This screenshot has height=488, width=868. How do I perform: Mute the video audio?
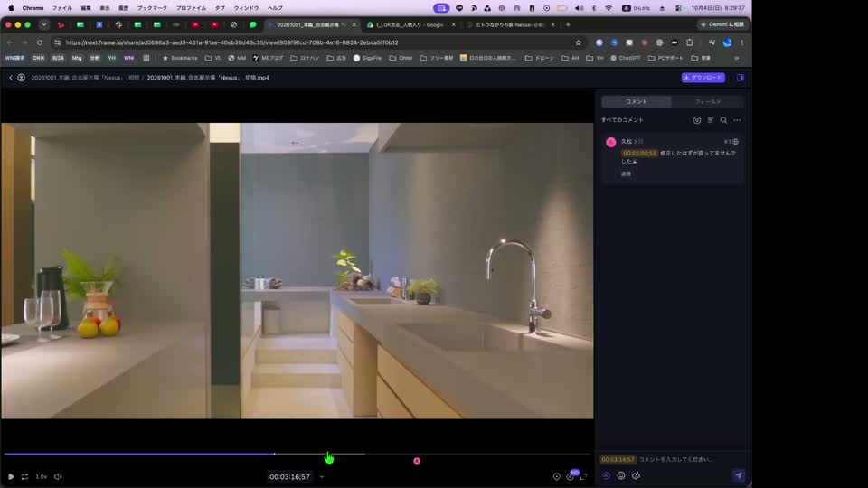pyautogui.click(x=58, y=476)
